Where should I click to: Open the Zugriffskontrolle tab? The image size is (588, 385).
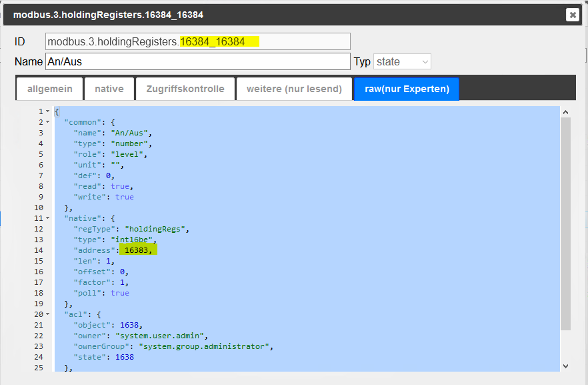click(185, 89)
